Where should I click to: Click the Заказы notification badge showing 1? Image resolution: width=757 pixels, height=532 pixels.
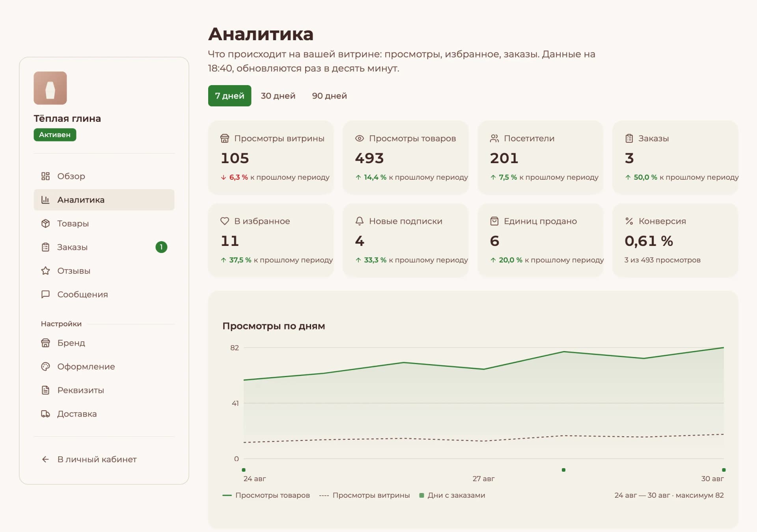point(161,247)
